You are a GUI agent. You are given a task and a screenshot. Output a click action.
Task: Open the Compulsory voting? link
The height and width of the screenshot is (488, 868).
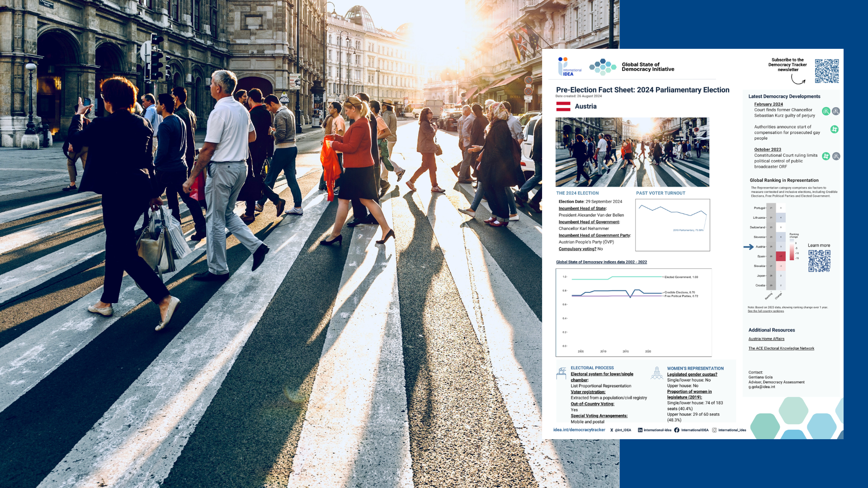pos(577,249)
